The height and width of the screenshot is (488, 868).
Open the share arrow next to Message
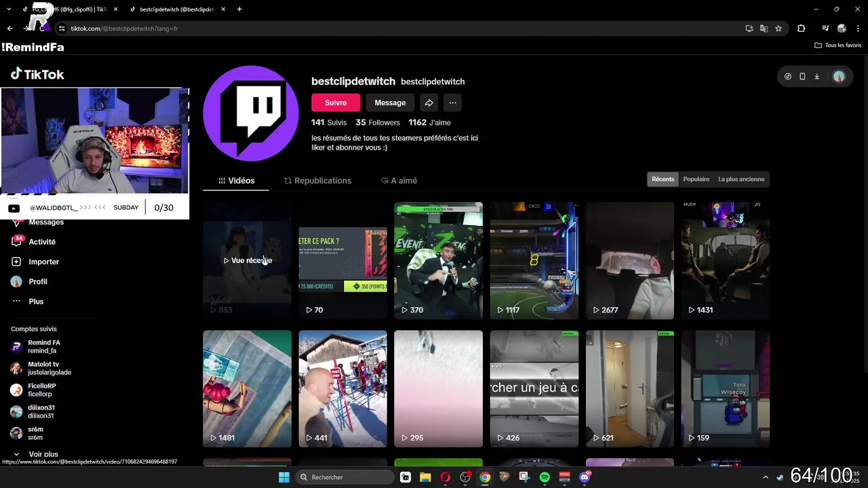tap(429, 103)
